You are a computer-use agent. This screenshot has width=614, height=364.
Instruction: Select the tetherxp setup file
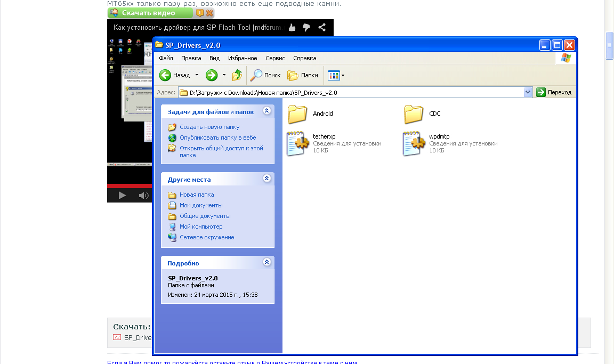(x=297, y=143)
